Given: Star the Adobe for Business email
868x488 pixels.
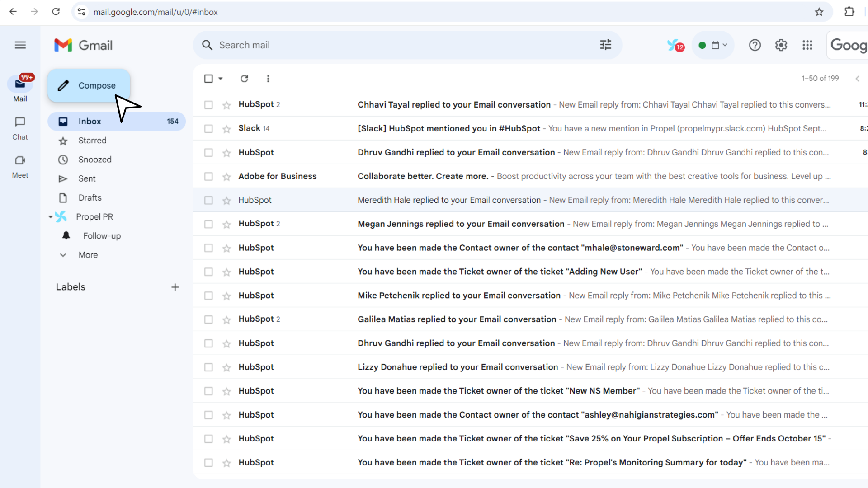Looking at the screenshot, I should click(226, 177).
